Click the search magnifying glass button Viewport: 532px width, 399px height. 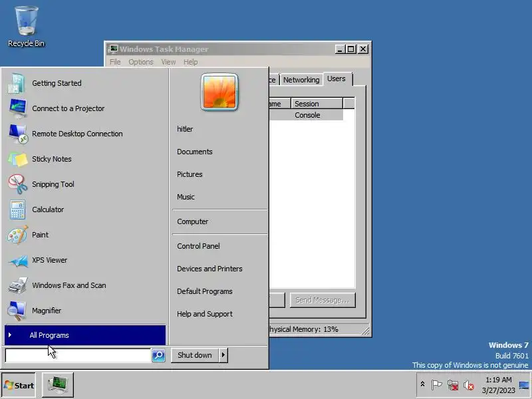click(158, 355)
